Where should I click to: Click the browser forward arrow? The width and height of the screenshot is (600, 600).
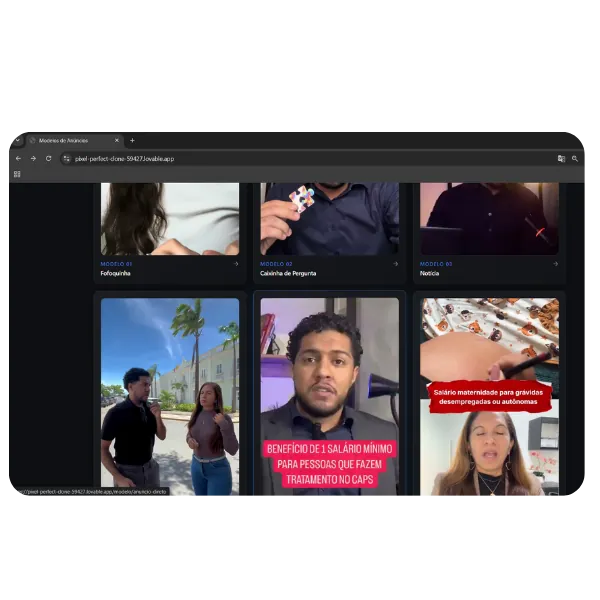point(33,158)
